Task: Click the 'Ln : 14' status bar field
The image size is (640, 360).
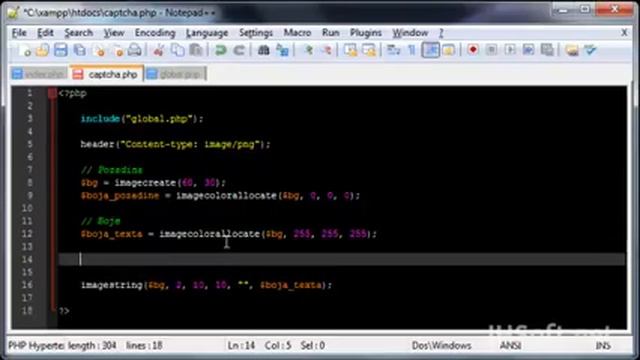Action: point(241,346)
